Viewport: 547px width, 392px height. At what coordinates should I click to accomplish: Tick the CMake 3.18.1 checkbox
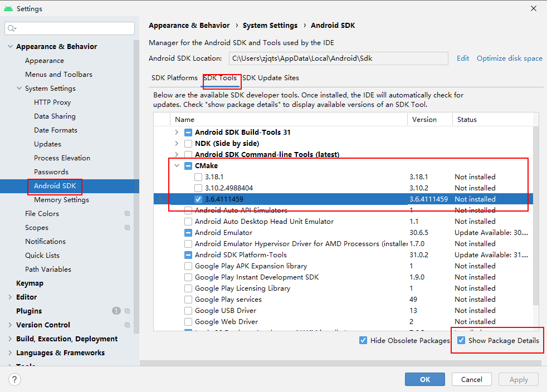point(198,177)
